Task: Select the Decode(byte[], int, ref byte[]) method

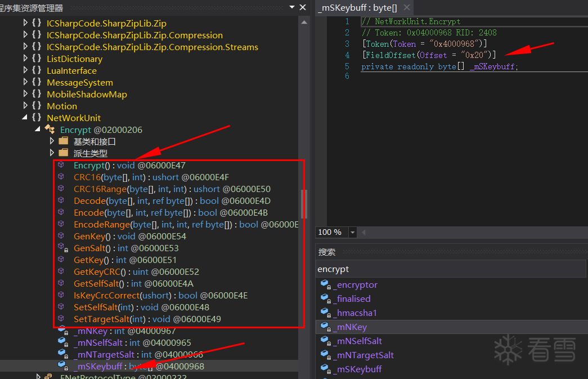Action: pyautogui.click(x=172, y=200)
